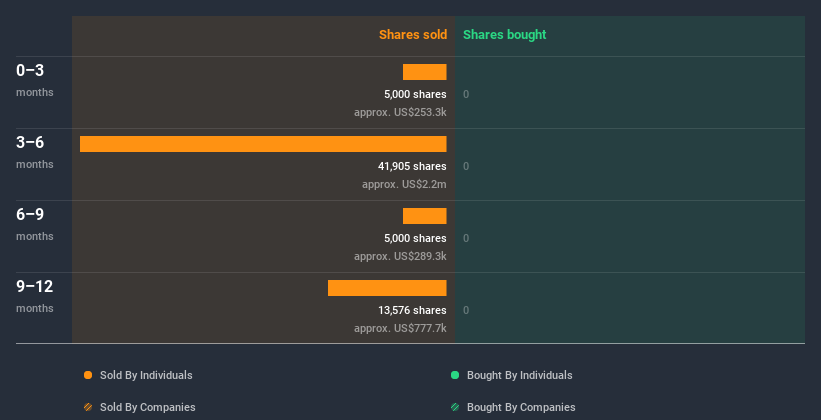
Task: Click the 0–3 months orange sold bar
Action: click(425, 72)
